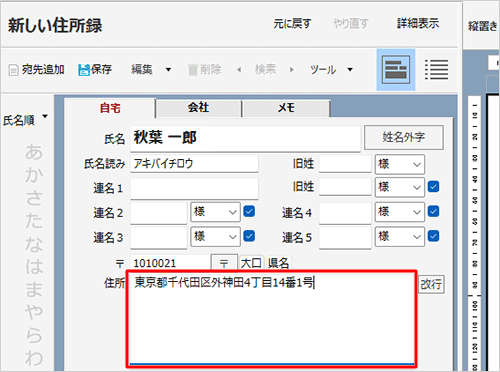
Task: Jump to か in the kana index
Action: (x=34, y=174)
